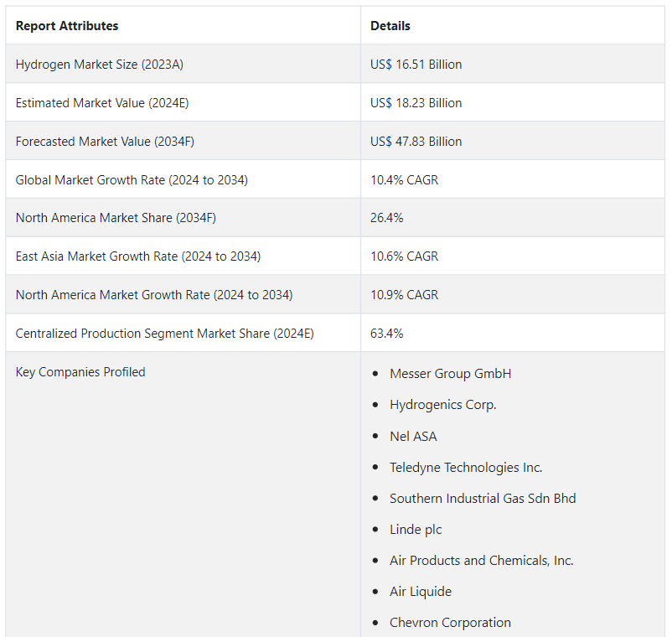Click Nel ASA list entry
Image resolution: width=672 pixels, height=637 pixels.
pyautogui.click(x=413, y=436)
